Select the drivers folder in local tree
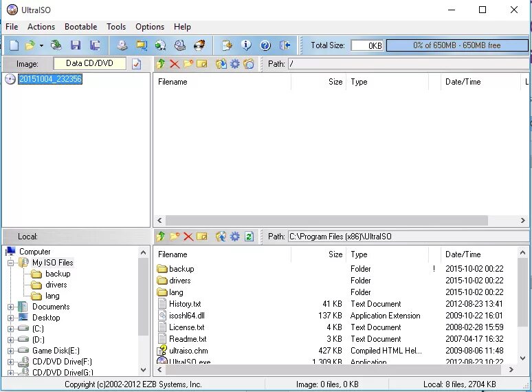532x392 pixels. pos(56,285)
